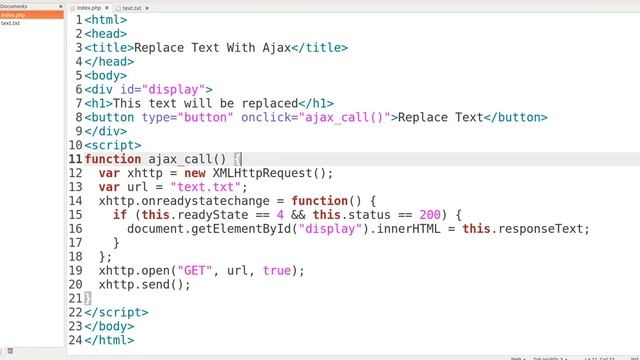The width and height of the screenshot is (640, 360).
Task: Click the </head> tag on line 4
Action: pyautogui.click(x=109, y=62)
